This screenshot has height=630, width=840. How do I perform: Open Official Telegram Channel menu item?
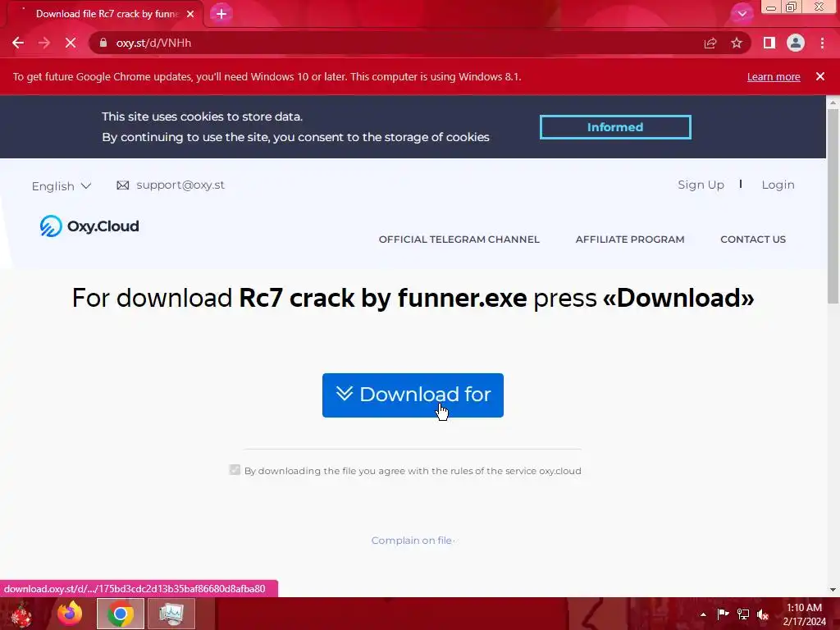tap(459, 240)
